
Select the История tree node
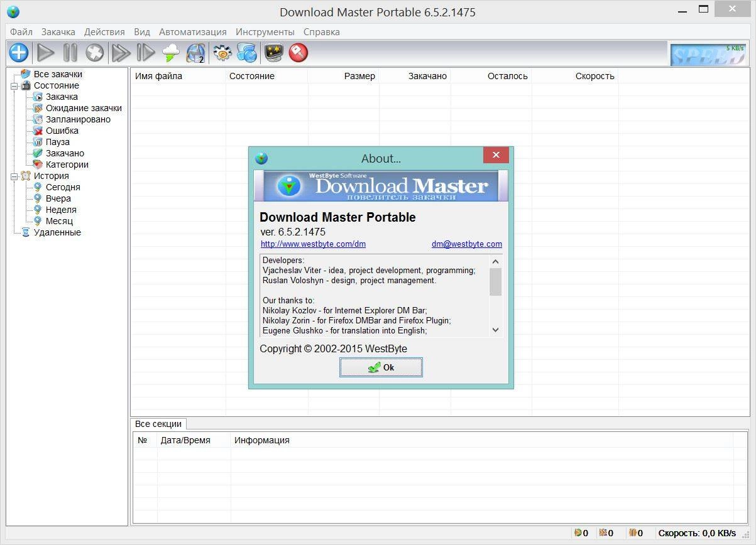tap(52, 176)
